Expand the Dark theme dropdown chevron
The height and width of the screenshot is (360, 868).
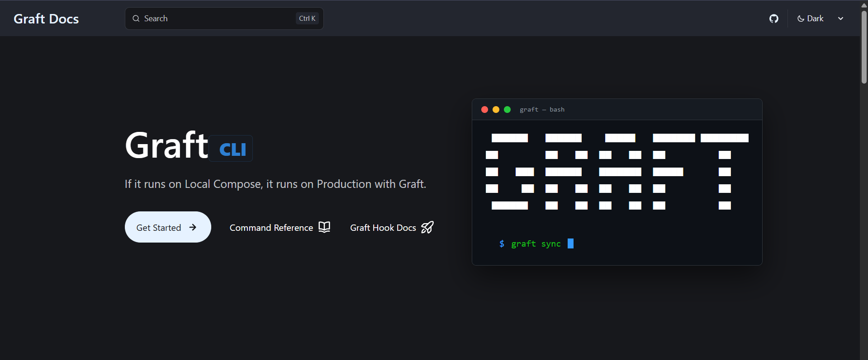point(840,19)
